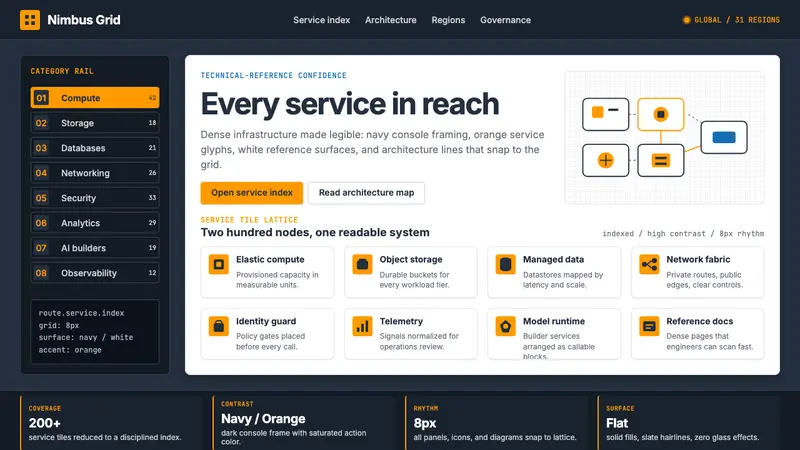Click the Read architecture map button

coord(366,193)
